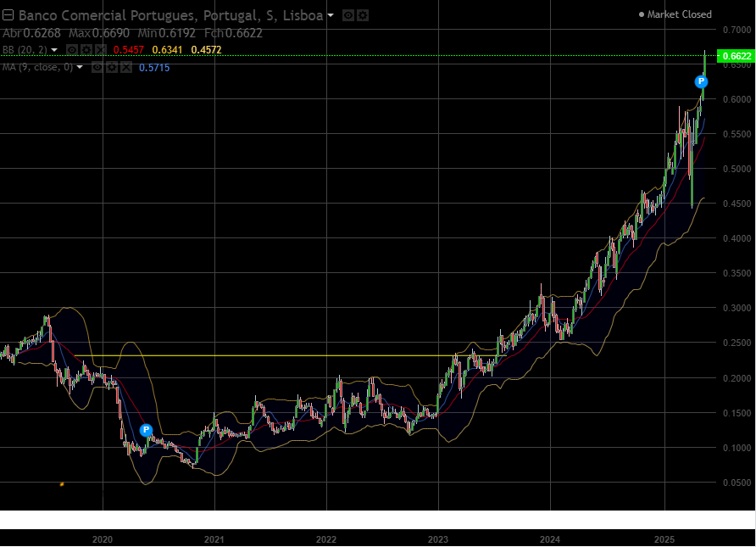Viewport: 756px width, 547px height.
Task: Open the Banco Comercial Portugues symbol dropdown
Action: 331,15
